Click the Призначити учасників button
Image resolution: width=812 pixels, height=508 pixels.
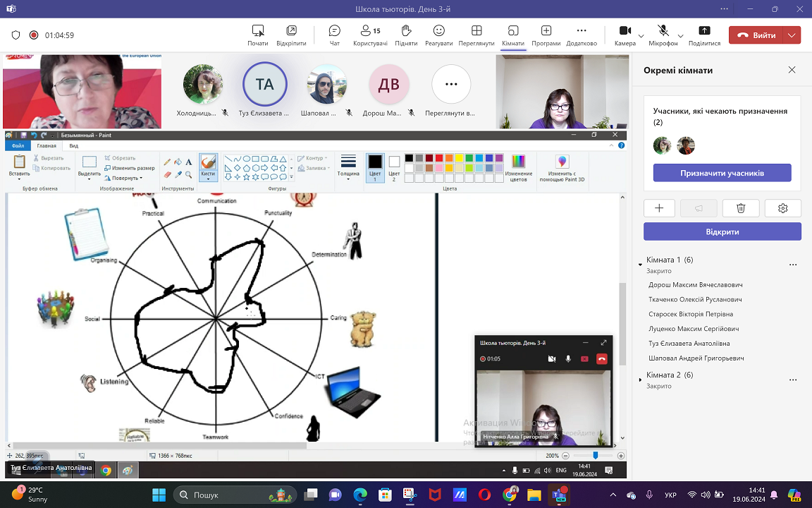[x=722, y=173]
